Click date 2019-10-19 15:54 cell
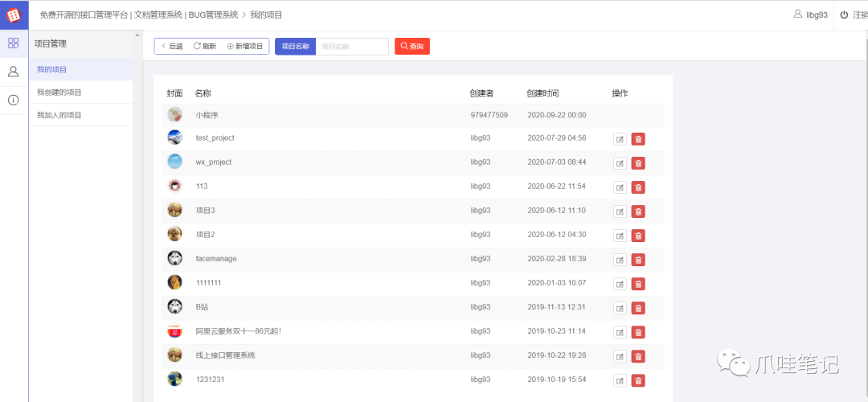 pyautogui.click(x=556, y=379)
